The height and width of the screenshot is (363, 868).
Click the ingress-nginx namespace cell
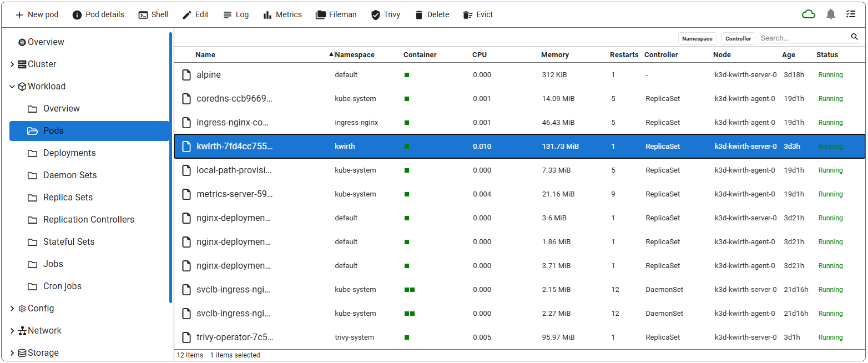coord(356,123)
